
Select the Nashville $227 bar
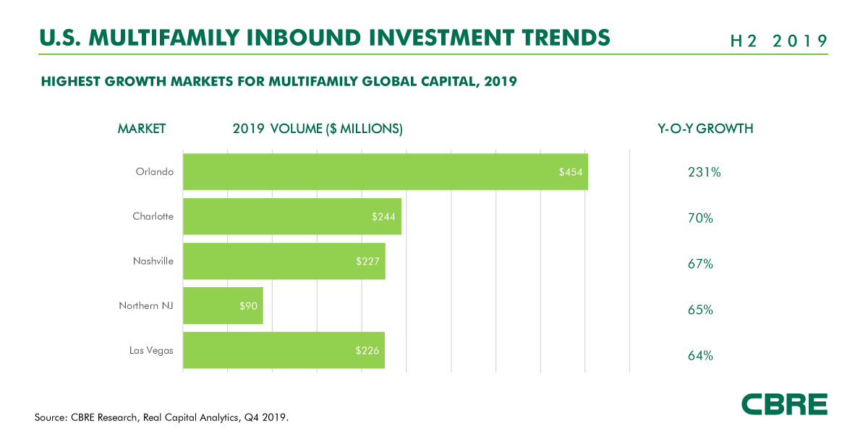click(x=284, y=261)
